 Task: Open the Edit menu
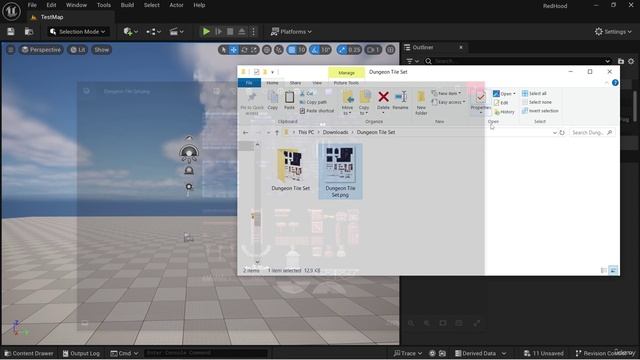pos(51,5)
